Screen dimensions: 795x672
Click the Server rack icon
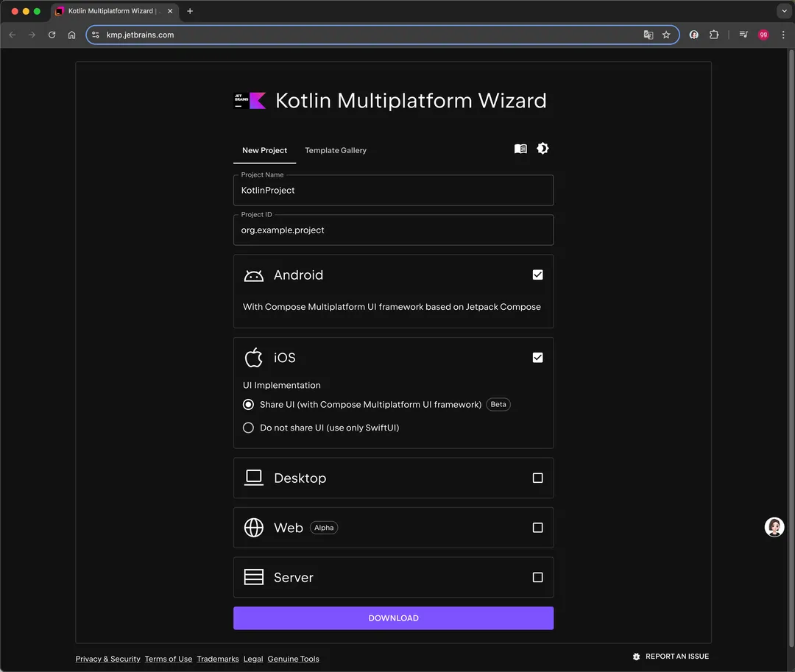click(253, 577)
